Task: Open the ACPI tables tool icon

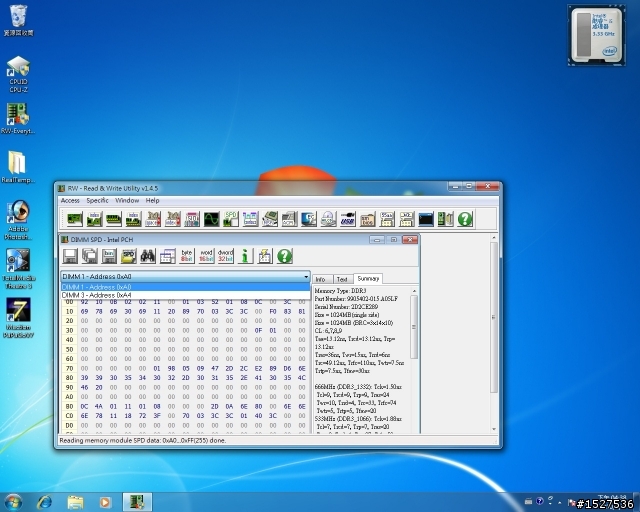Action: (289, 219)
